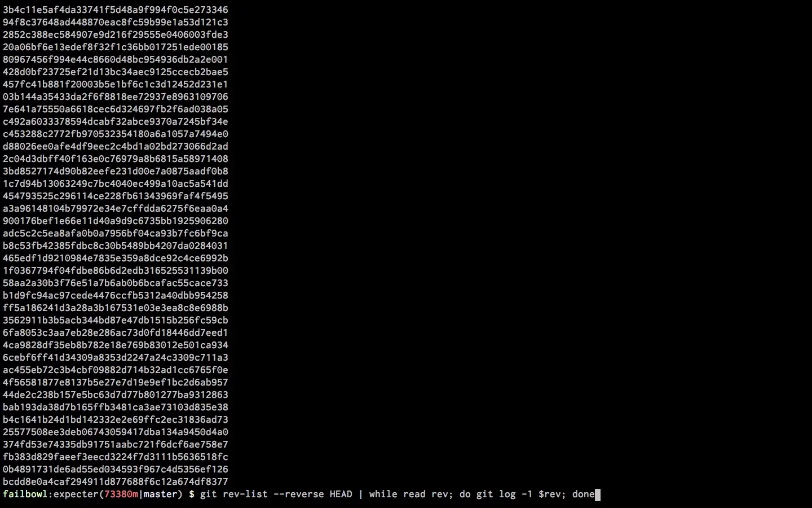
Task: Select the hash line beginning bab193da
Action: pos(116,407)
